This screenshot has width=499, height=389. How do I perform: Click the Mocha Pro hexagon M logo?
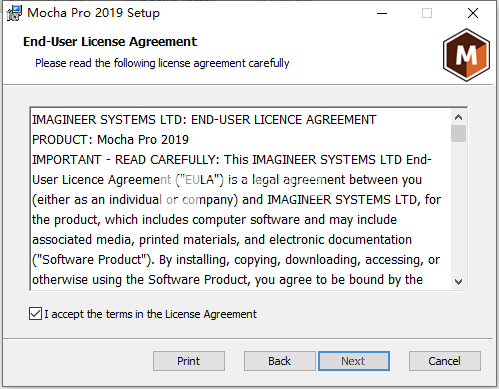pyautogui.click(x=466, y=55)
